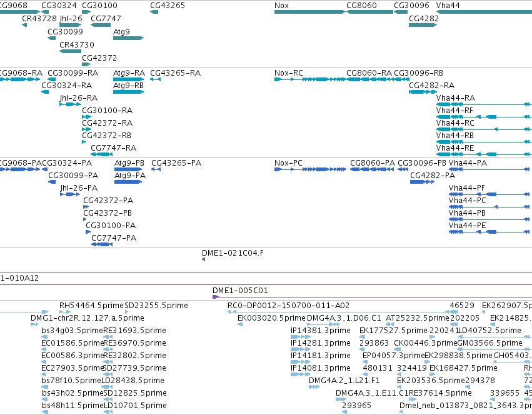Screen dimensions: 532x415
Task: Click the EC27903.5prime EST label
Action: 73,368
